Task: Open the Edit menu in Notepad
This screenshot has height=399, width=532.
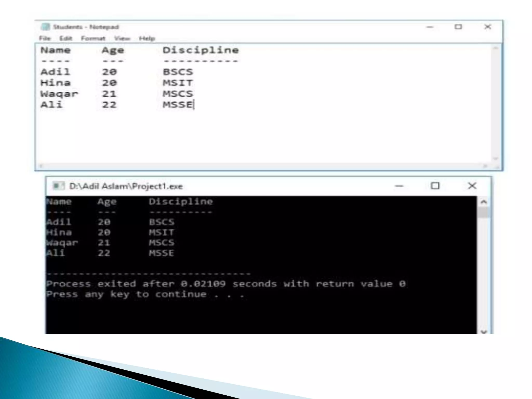Action: [65, 38]
